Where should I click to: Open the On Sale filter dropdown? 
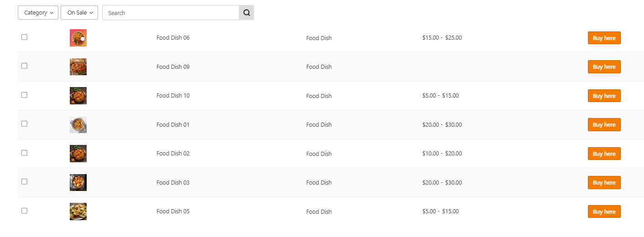point(79,13)
